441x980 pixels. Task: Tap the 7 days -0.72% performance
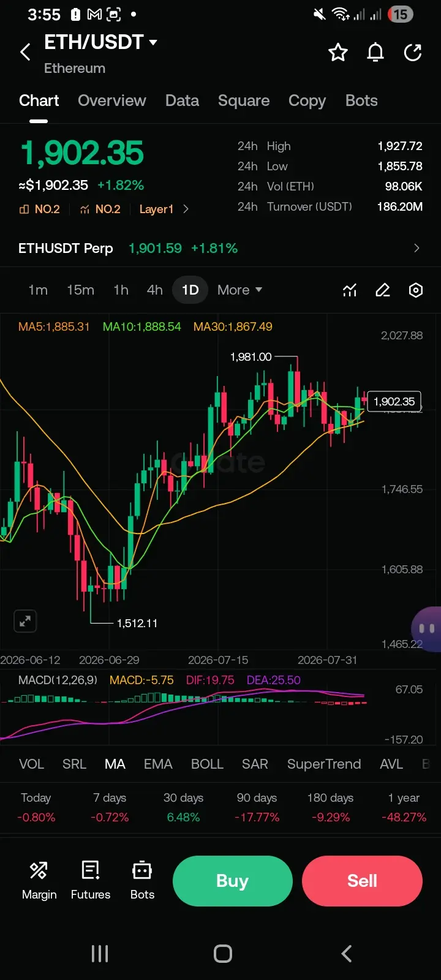click(110, 807)
